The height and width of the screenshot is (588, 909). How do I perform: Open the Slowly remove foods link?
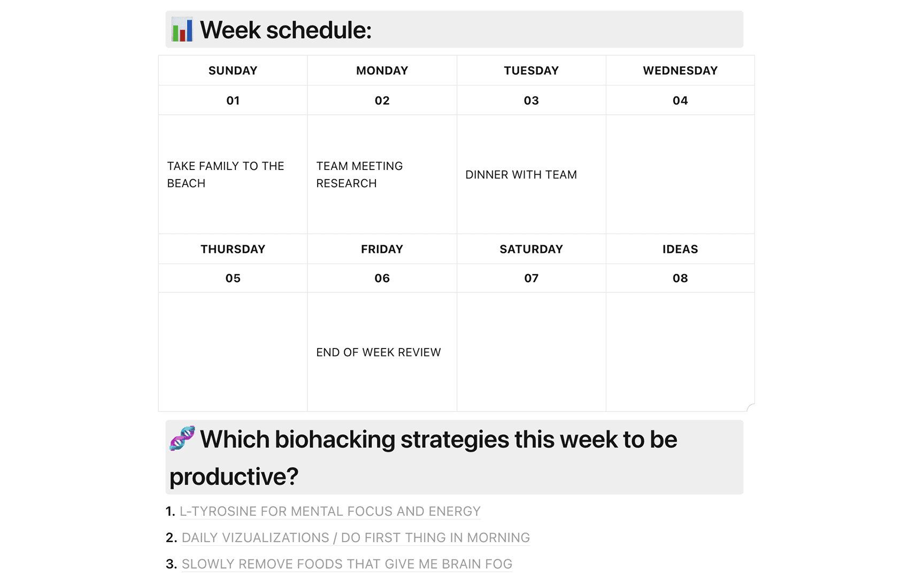click(347, 564)
